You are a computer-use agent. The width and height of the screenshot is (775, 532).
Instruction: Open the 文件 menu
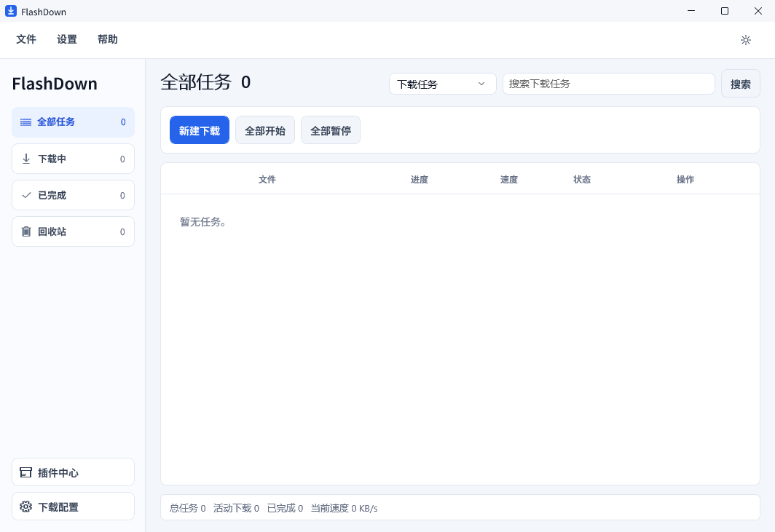tap(26, 39)
